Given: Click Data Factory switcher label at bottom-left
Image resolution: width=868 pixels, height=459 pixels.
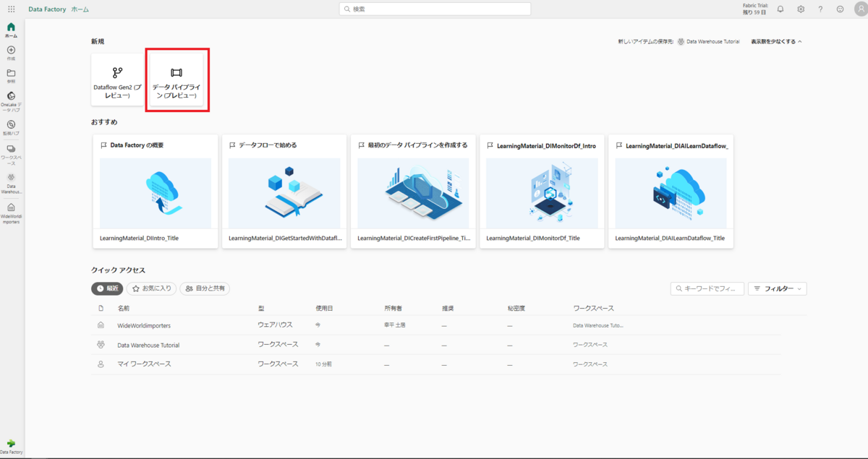Looking at the screenshot, I should pos(11,452).
